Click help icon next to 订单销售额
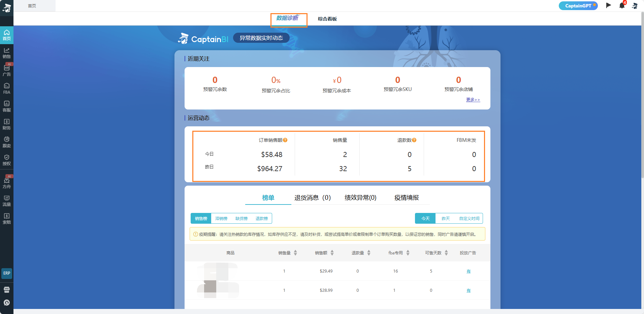This screenshot has width=644, height=314. (x=285, y=140)
